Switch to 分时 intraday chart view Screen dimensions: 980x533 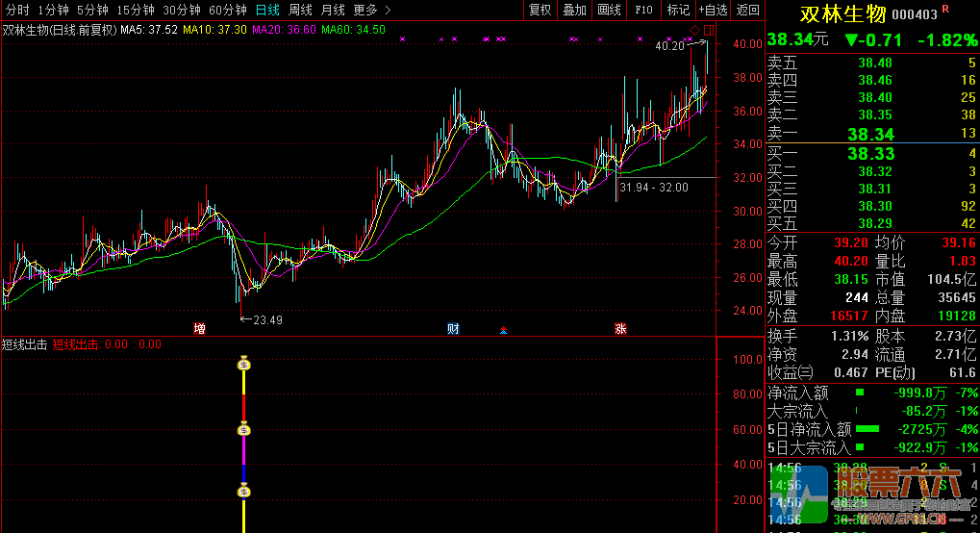click(x=17, y=10)
